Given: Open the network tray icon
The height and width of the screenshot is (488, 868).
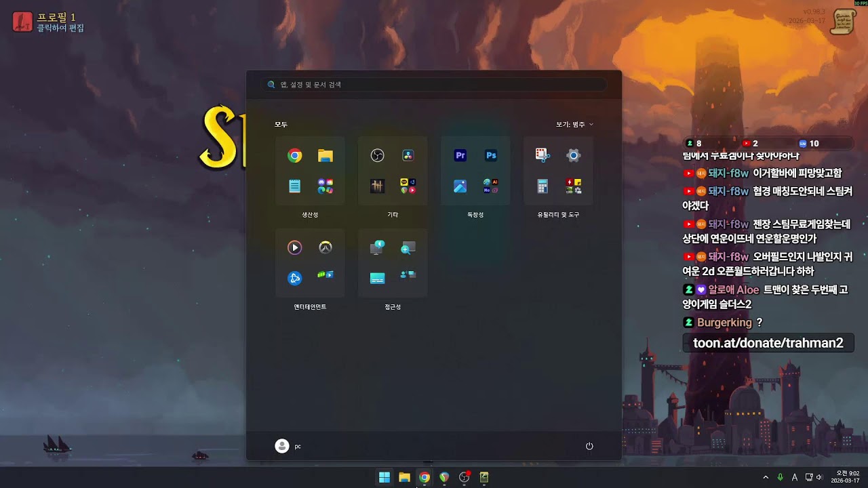Looking at the screenshot, I should pos(810,477).
